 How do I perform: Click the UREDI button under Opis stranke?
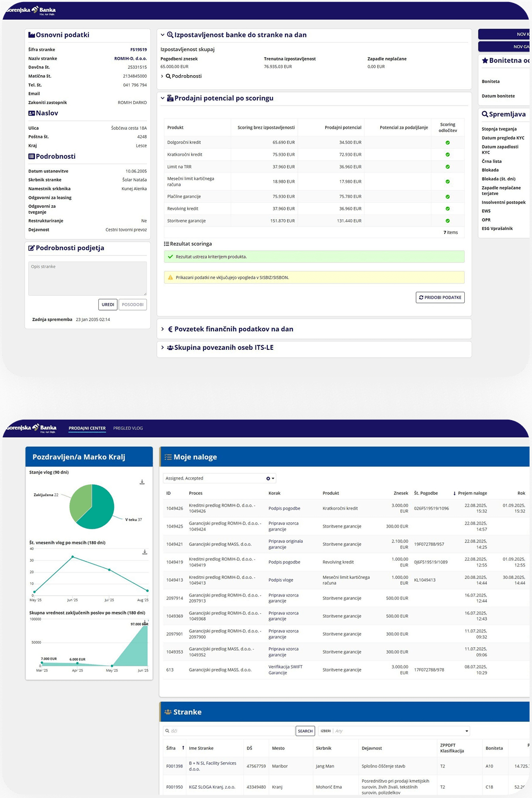tap(108, 305)
